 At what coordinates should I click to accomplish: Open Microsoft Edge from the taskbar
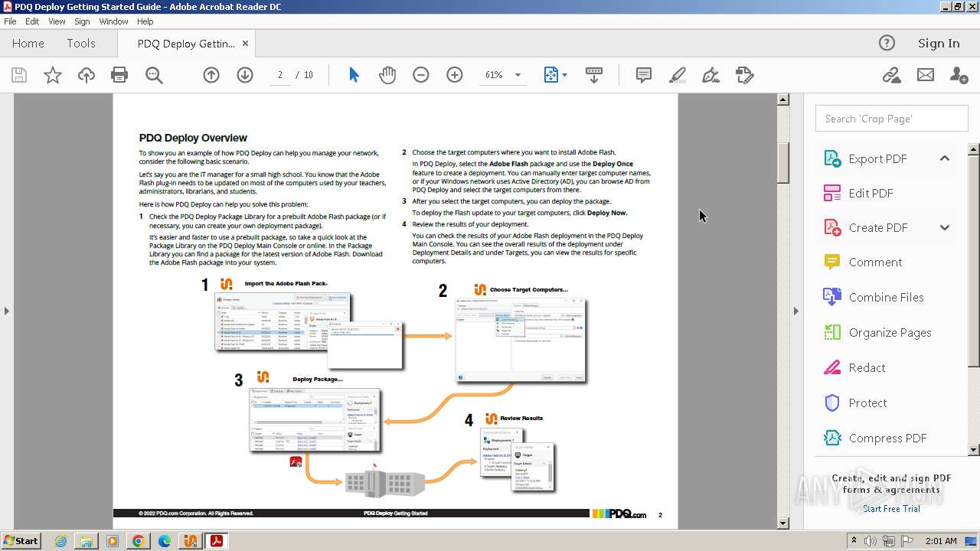(x=165, y=541)
